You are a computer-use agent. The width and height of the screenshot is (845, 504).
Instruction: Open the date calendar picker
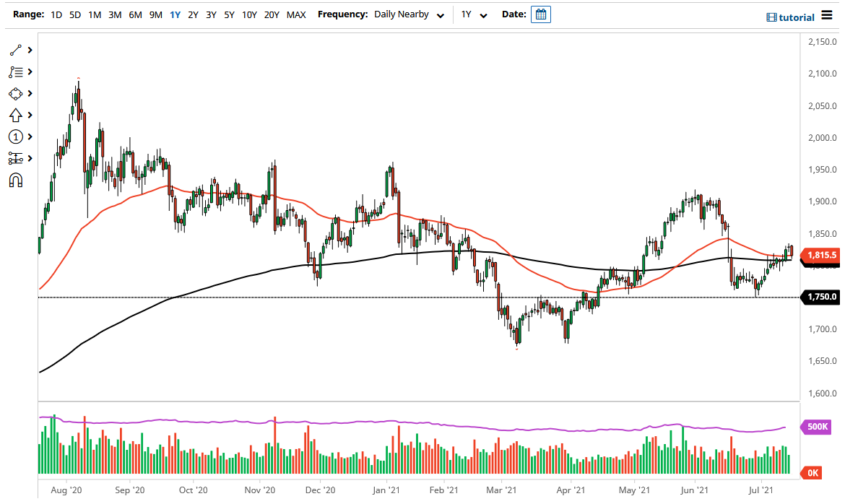[540, 14]
